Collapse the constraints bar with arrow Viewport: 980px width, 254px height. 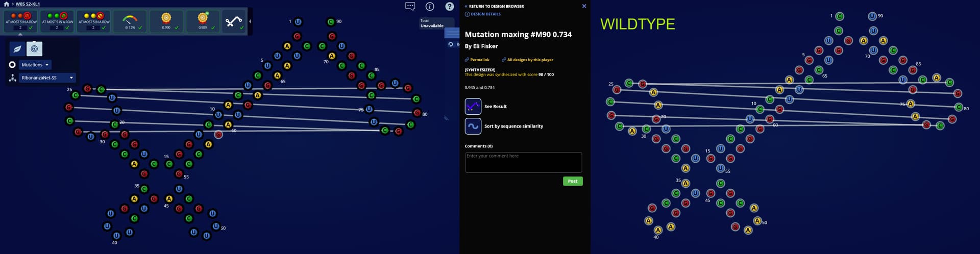(250, 21)
